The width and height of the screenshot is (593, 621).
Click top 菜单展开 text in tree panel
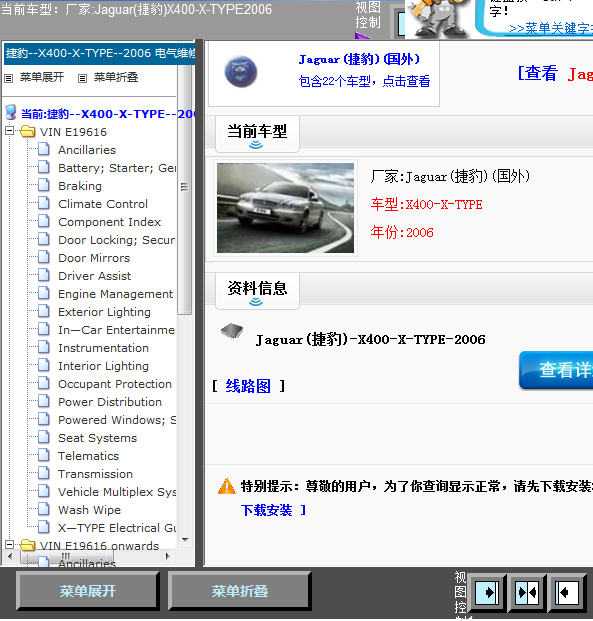(x=42, y=77)
